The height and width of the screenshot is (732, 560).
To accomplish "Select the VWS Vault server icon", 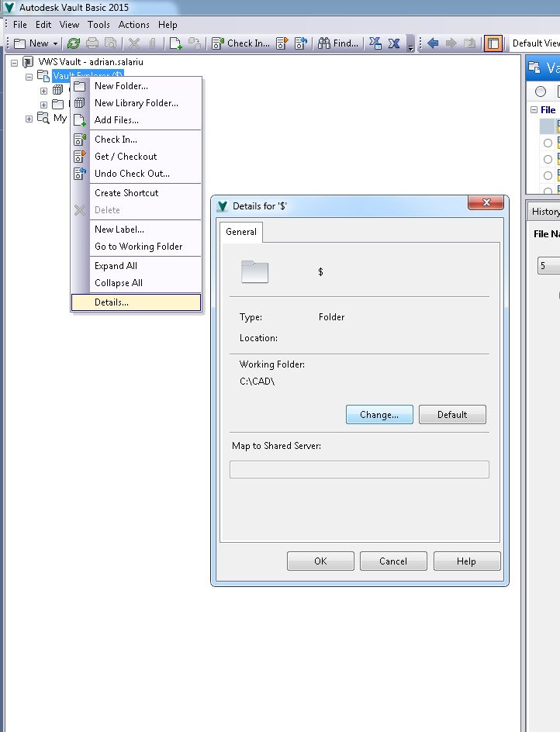I will (x=28, y=61).
